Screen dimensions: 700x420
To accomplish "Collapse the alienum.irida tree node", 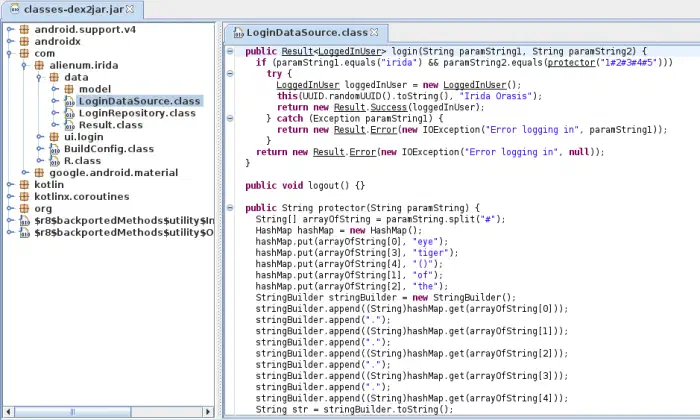I will tap(24, 66).
